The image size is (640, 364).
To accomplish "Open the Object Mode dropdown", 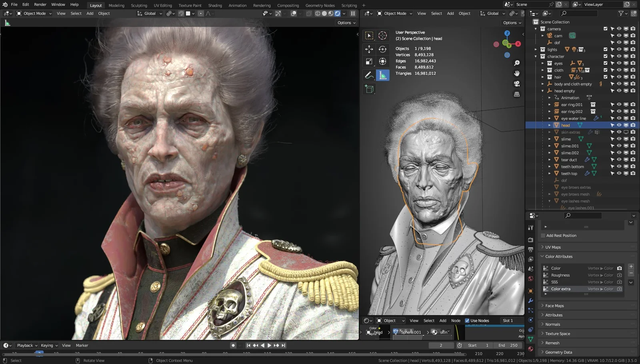I will coord(34,13).
